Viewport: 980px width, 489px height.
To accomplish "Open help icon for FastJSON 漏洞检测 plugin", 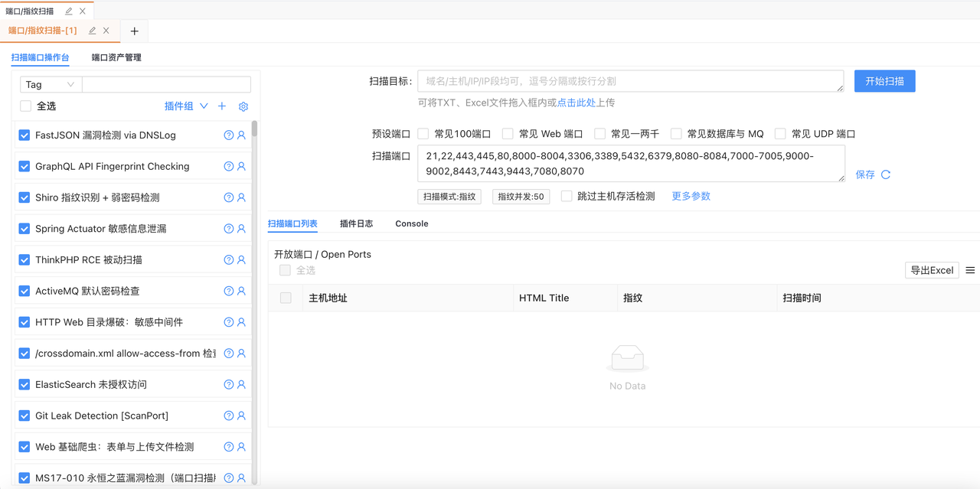I will click(228, 135).
